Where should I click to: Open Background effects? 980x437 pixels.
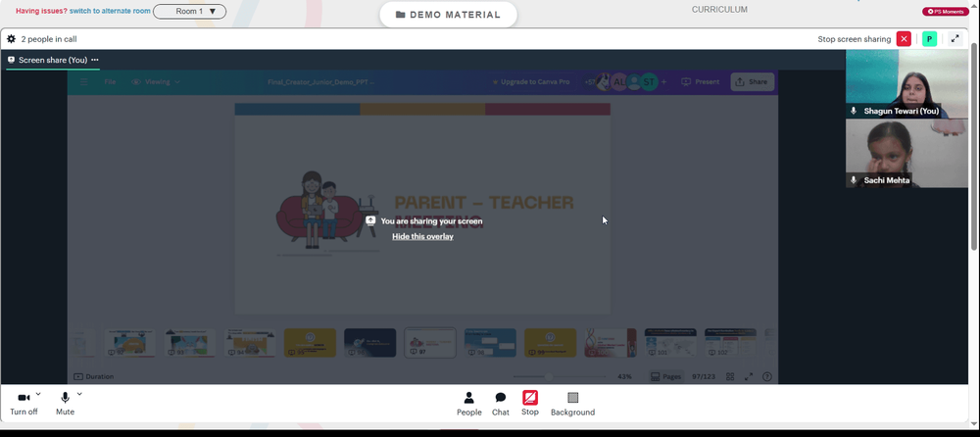coord(572,404)
